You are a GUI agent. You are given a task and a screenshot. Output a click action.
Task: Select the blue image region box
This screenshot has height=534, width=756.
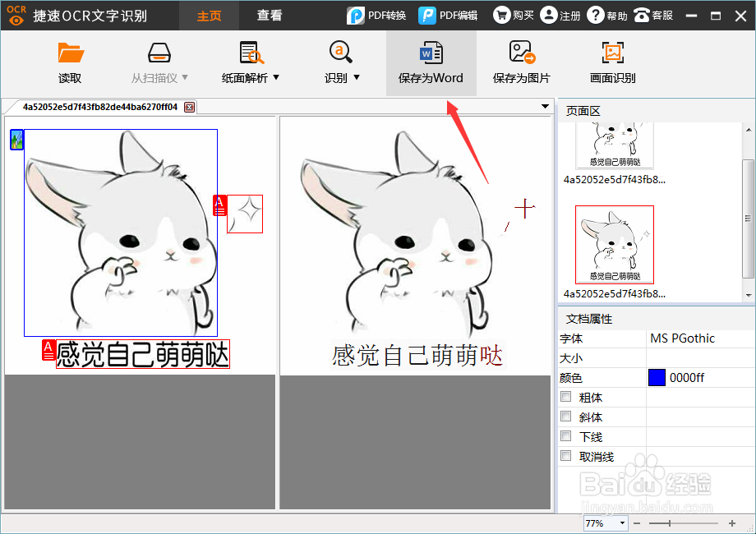click(x=121, y=232)
